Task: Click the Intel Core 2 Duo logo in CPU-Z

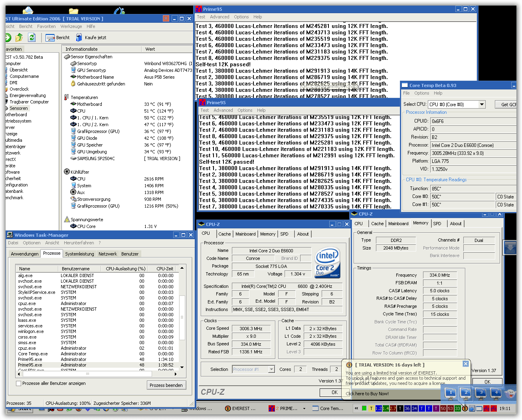Action: [x=327, y=263]
